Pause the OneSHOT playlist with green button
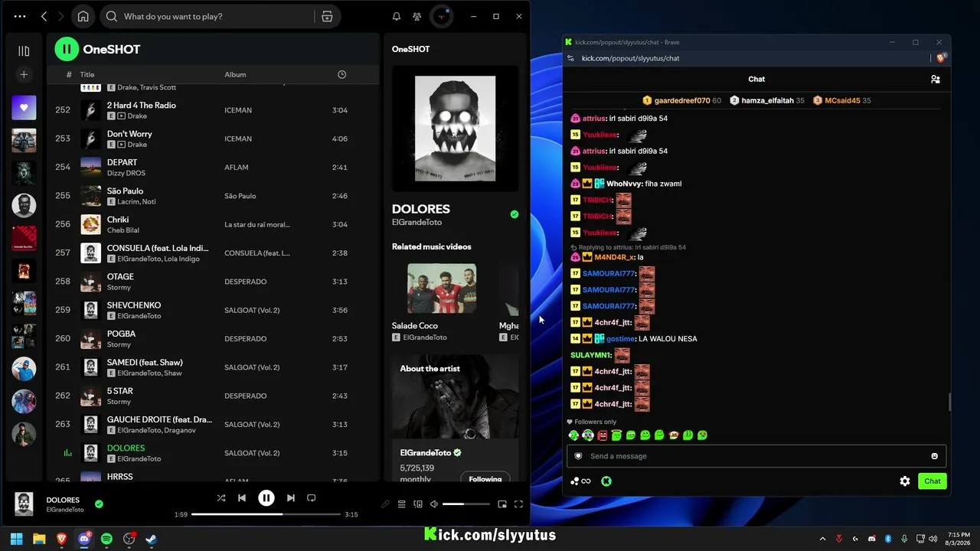 (67, 49)
